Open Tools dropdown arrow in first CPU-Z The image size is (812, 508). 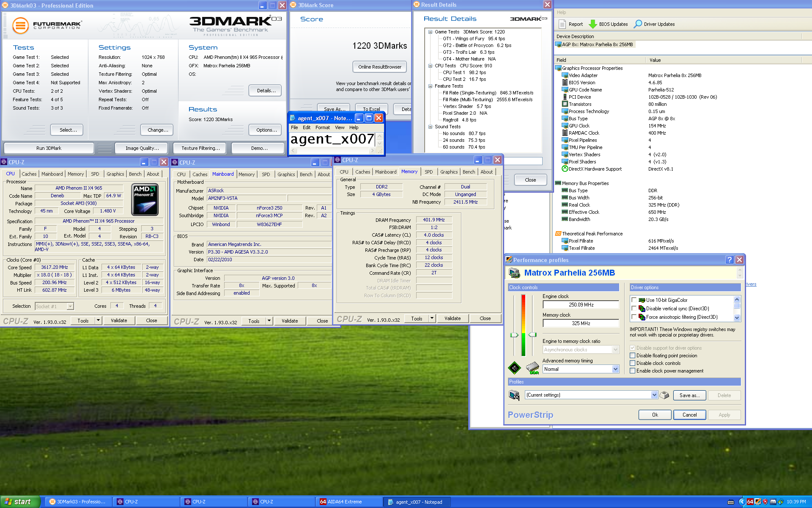(98, 320)
